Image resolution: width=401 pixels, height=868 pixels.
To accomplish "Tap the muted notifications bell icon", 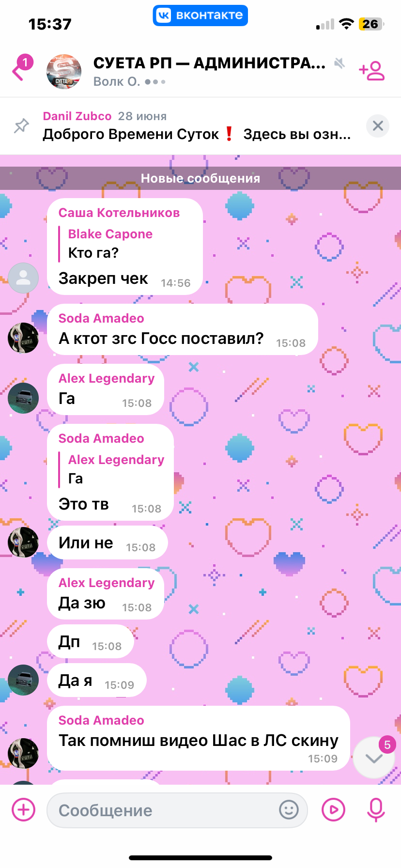I will pos(339,63).
